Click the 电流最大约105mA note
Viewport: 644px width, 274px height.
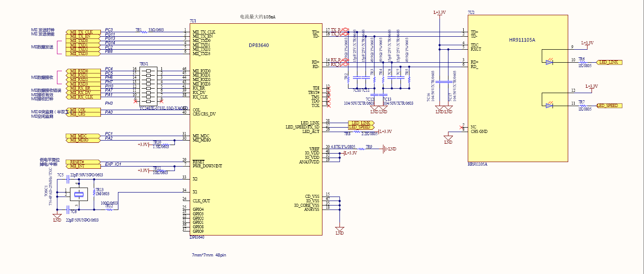point(257,17)
